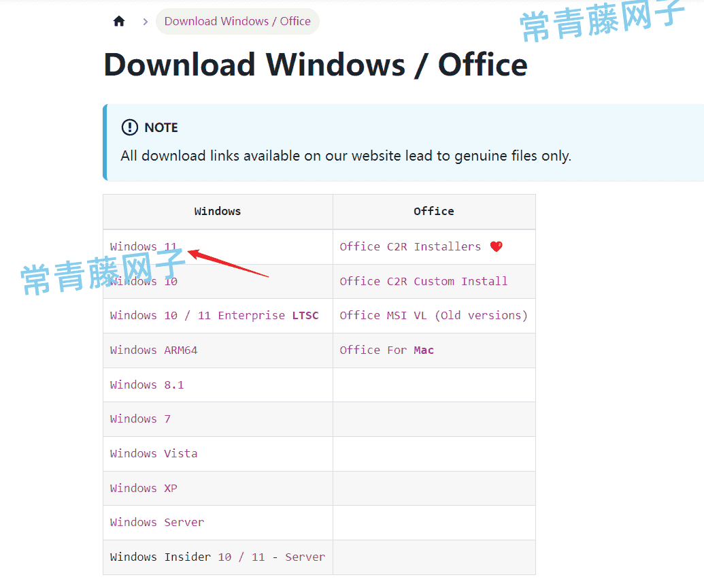Open the Windows Vista link
704x588 pixels.
click(154, 454)
